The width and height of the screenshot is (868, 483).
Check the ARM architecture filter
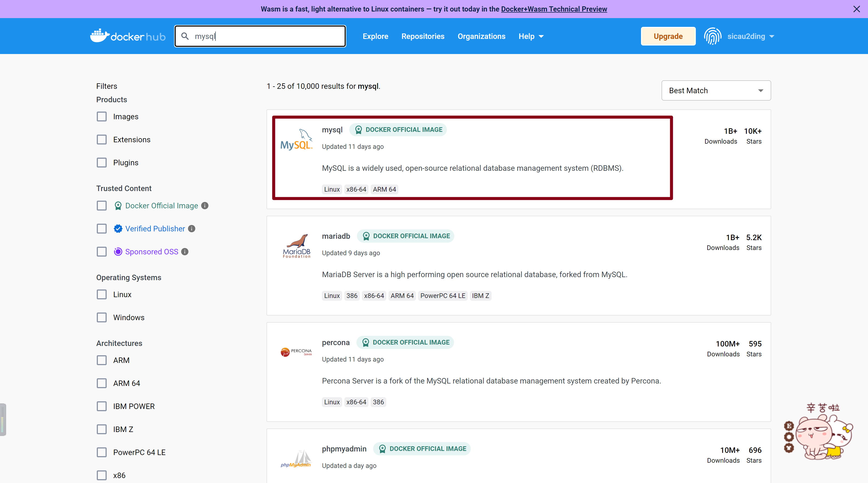tap(102, 360)
